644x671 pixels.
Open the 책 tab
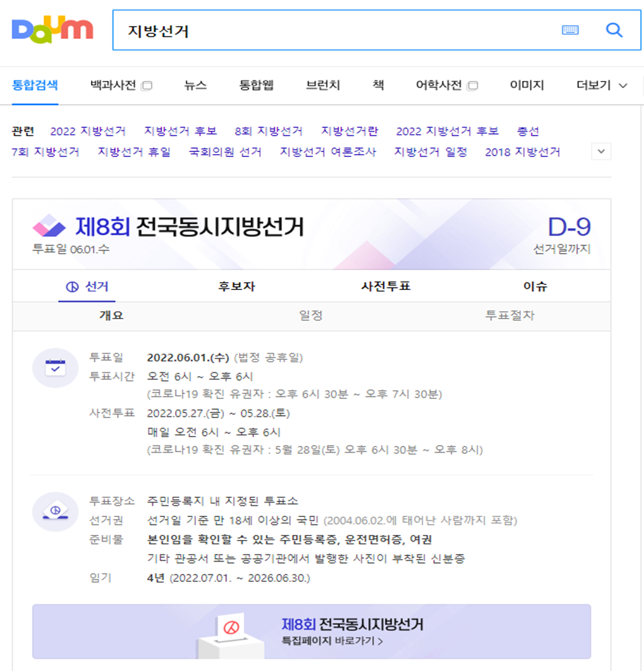(x=378, y=85)
